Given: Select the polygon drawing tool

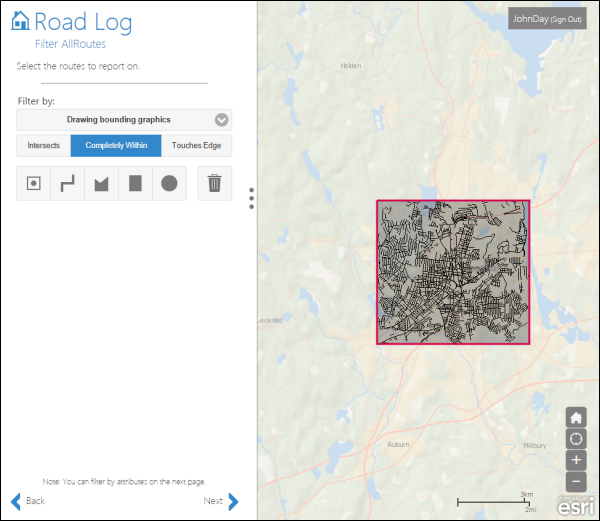Looking at the screenshot, I should pos(101,184).
